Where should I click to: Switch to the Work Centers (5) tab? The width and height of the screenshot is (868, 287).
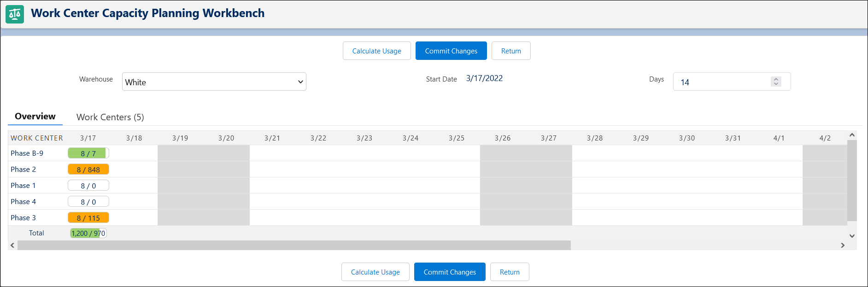click(110, 117)
